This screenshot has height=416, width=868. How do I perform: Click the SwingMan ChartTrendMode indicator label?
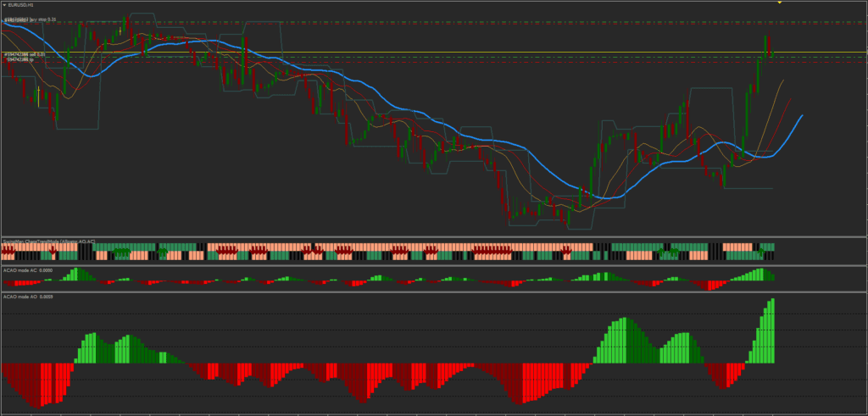[x=48, y=241]
